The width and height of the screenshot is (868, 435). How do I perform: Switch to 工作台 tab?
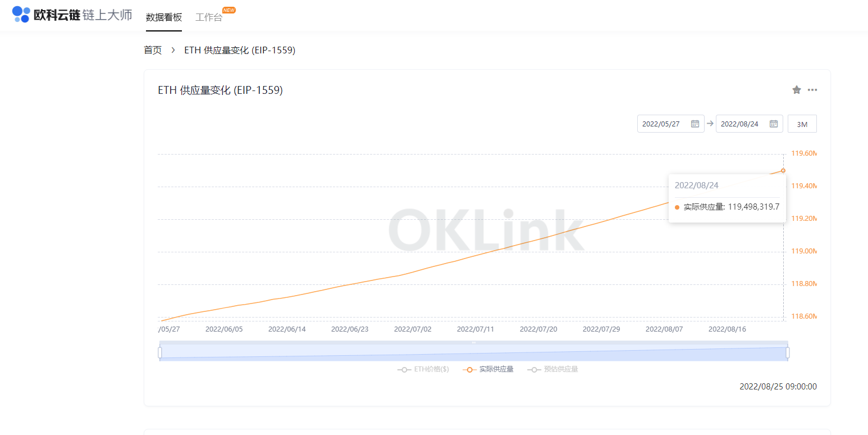coord(209,17)
